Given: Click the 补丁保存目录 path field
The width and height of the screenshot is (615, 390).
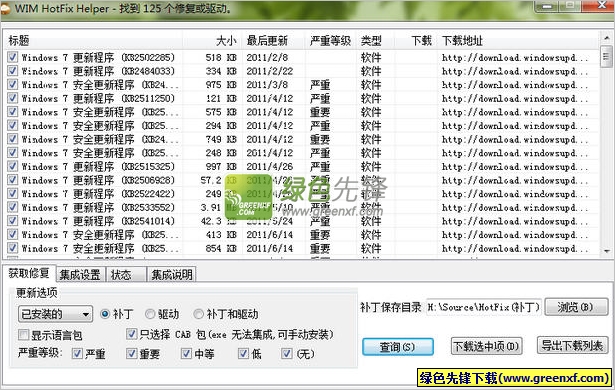Looking at the screenshot, I should 483,307.
